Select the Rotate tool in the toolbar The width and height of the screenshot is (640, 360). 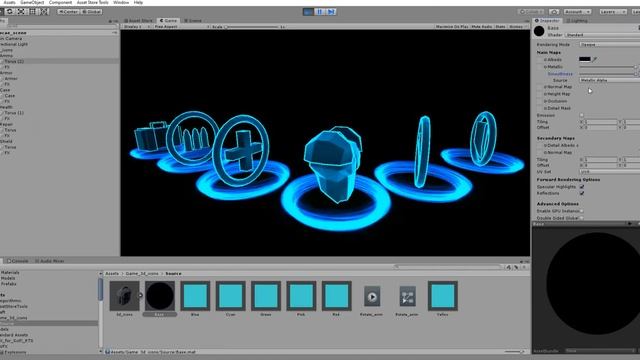click(x=9, y=11)
